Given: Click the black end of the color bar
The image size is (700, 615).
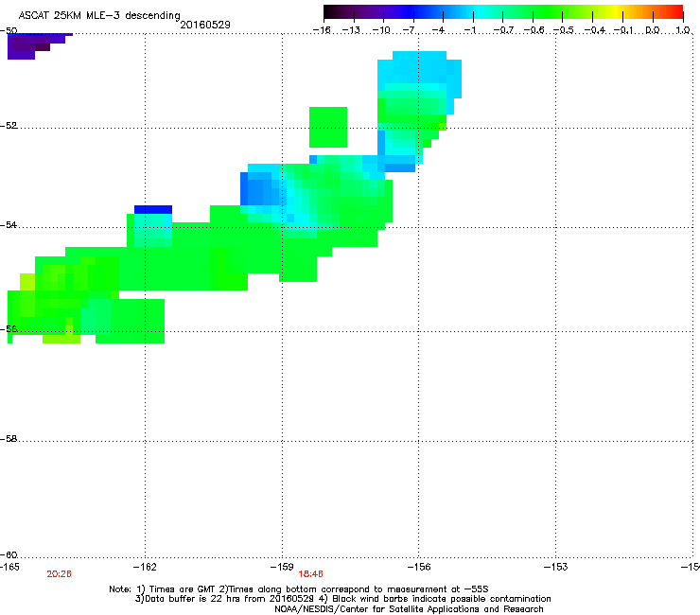Looking at the screenshot, I should click(328, 11).
